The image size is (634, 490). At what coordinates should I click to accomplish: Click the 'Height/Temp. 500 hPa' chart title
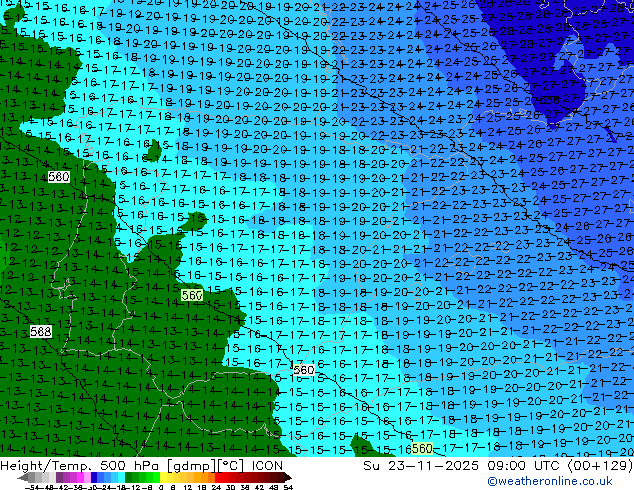point(81,466)
